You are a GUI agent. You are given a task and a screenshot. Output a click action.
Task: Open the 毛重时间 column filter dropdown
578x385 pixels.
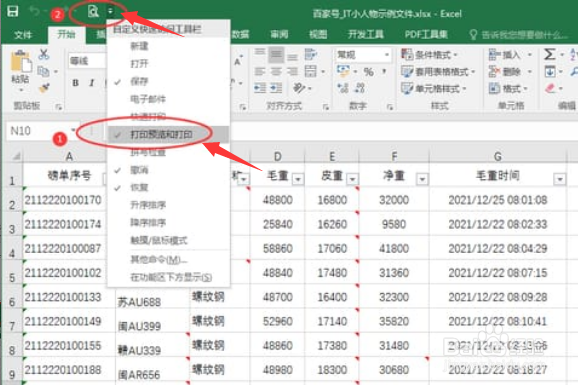click(560, 180)
